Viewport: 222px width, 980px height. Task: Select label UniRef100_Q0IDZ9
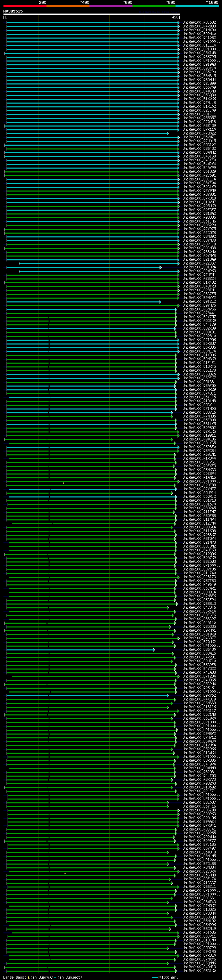click(x=199, y=172)
